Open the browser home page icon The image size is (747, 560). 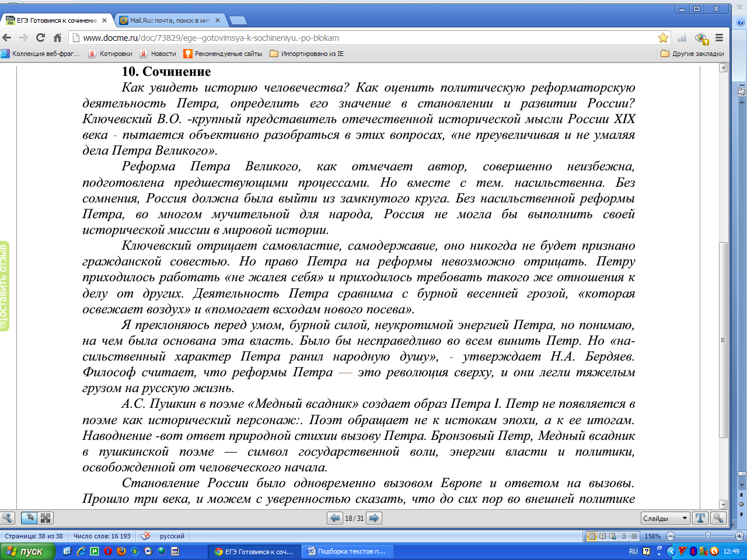(57, 38)
